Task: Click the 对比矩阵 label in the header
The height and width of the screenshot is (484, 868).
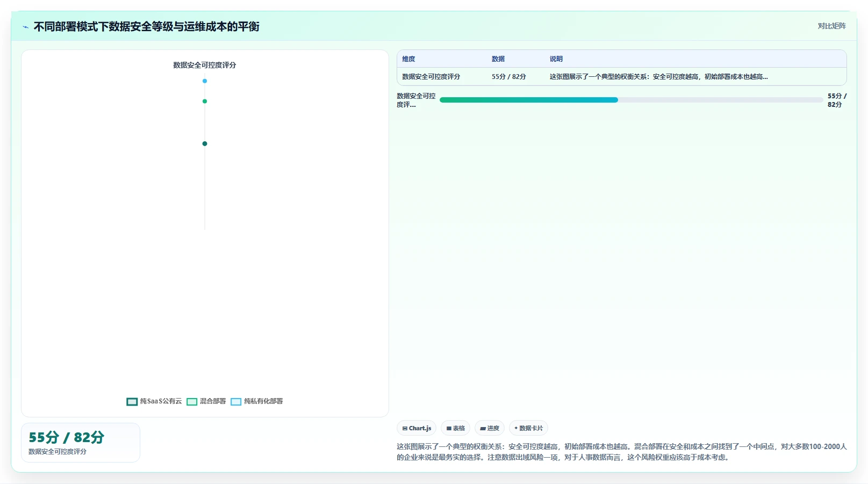Action: pos(831,26)
